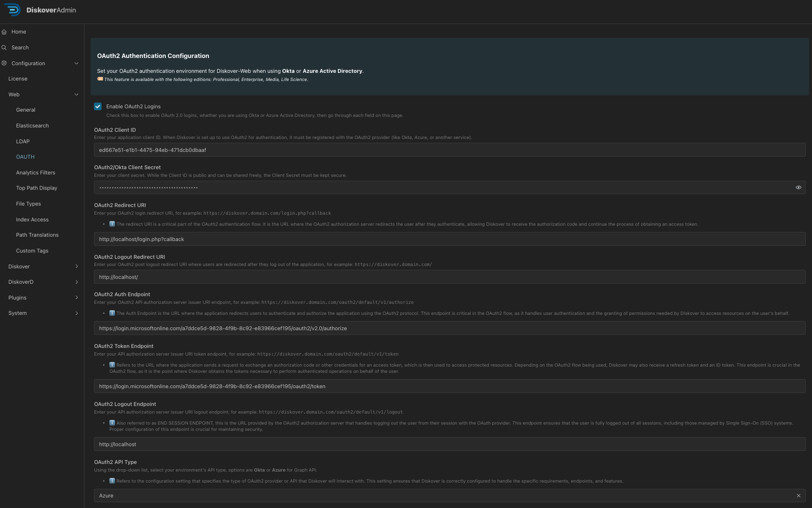Click the OAuth2/Okta Client Secret label
This screenshot has width=812, height=508.
pyautogui.click(x=128, y=167)
